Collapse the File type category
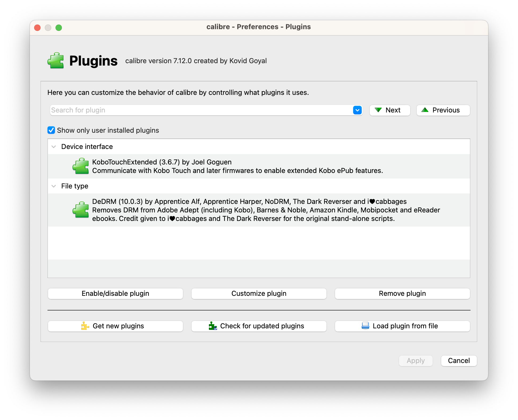Image resolution: width=518 pixels, height=420 pixels. pyautogui.click(x=54, y=186)
